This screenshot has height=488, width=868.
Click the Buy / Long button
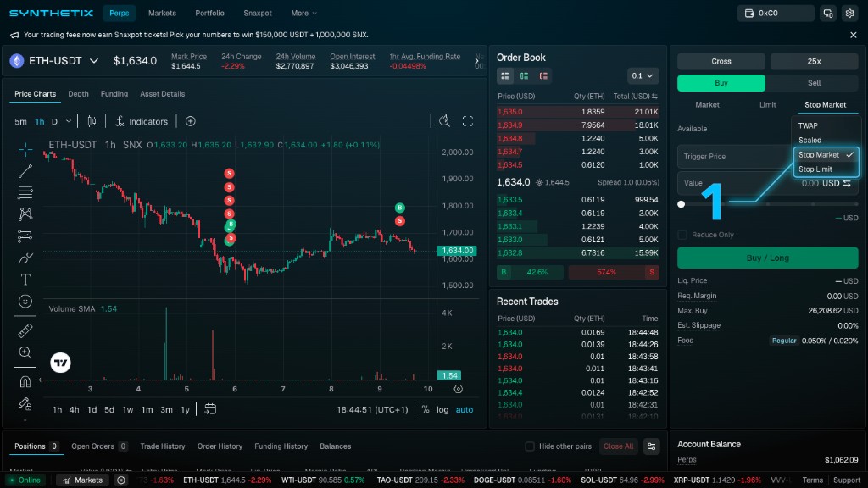767,258
